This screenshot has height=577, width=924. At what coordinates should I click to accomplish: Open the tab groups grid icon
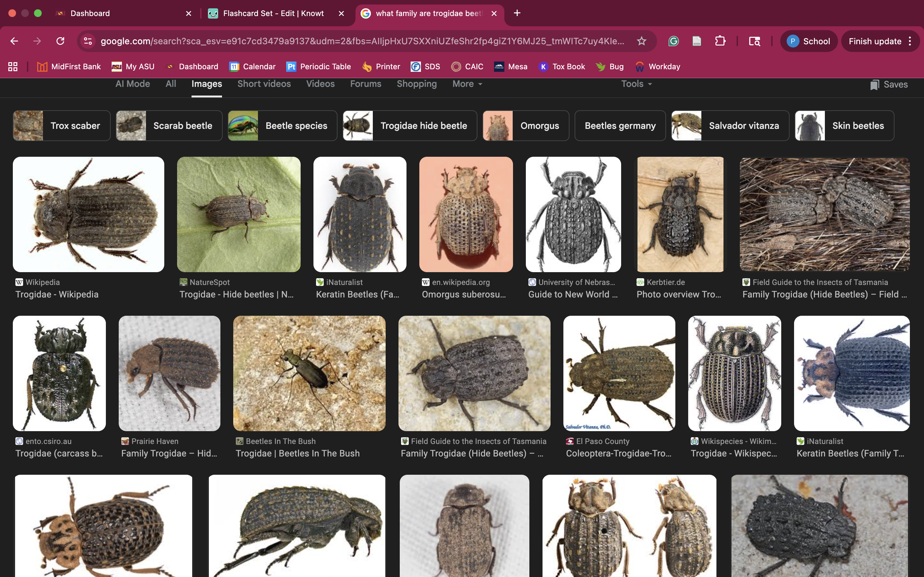point(13,67)
